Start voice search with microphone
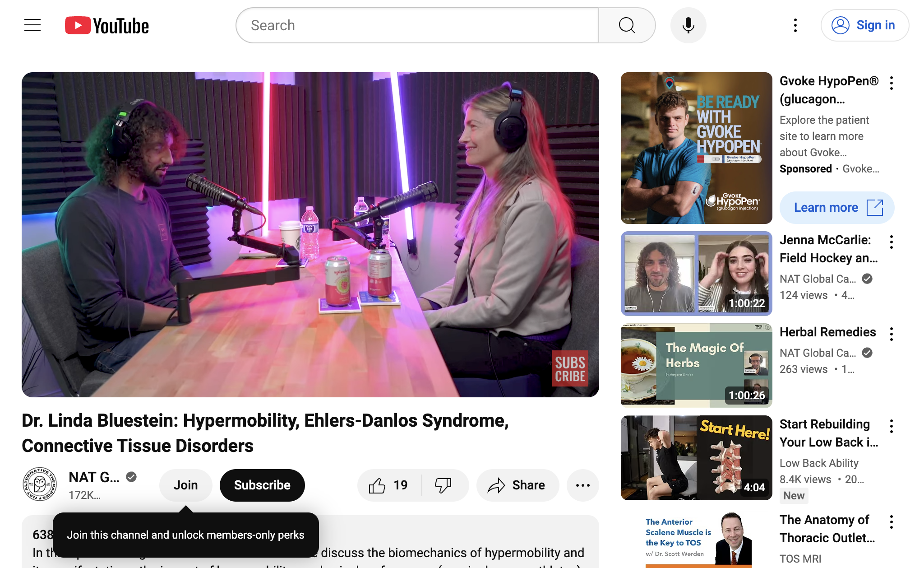Viewport: 924px width, 568px height. (x=688, y=25)
